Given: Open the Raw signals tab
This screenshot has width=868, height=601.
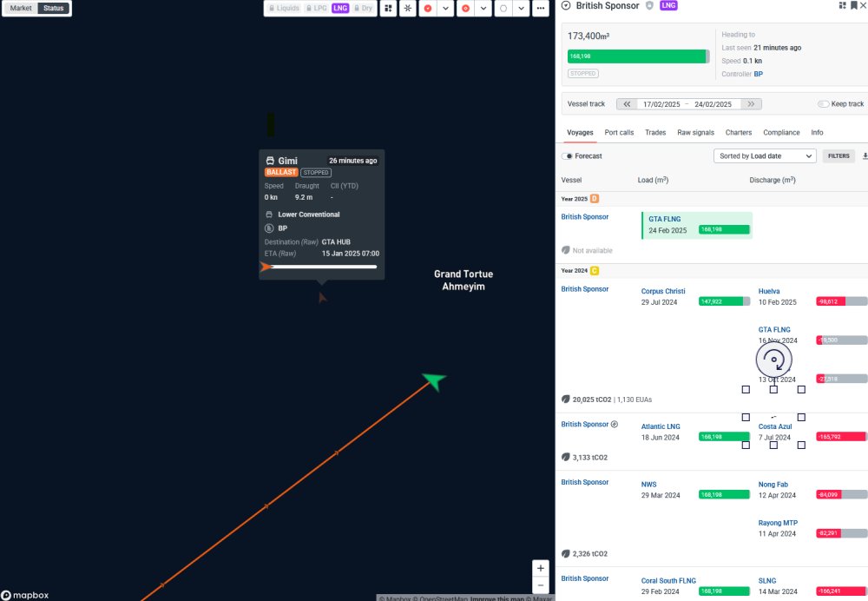Looking at the screenshot, I should (x=696, y=133).
